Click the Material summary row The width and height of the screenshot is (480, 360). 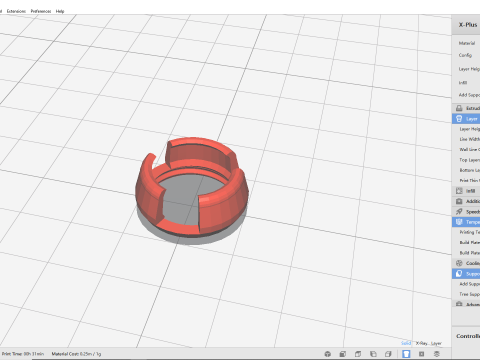(467, 43)
